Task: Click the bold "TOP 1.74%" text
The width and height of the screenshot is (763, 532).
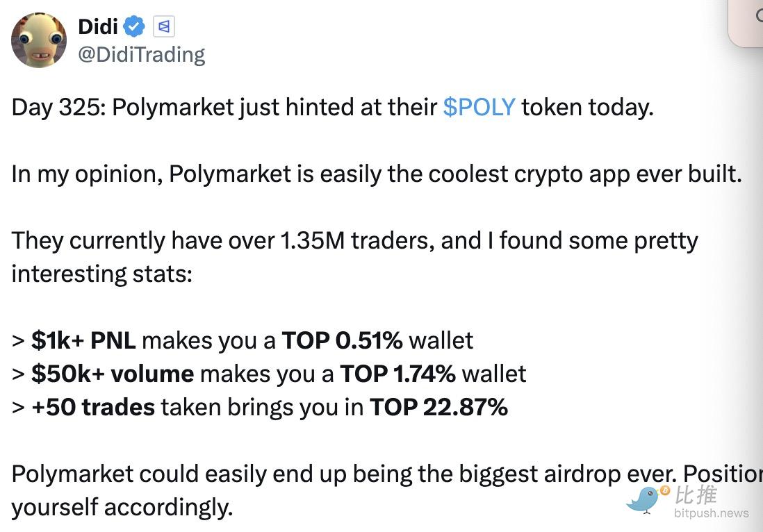Action: 397,374
